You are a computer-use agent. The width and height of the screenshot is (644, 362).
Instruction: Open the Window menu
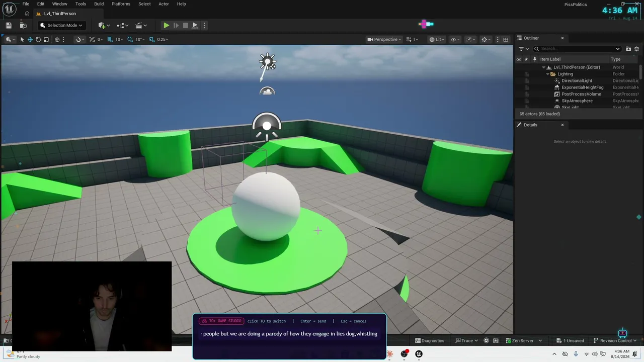click(59, 4)
